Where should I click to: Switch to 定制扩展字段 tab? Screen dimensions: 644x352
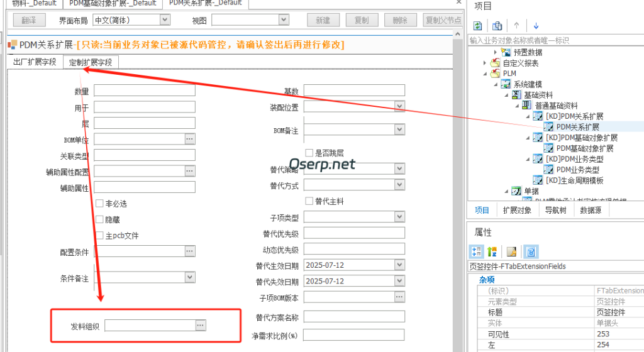pyautogui.click(x=91, y=62)
